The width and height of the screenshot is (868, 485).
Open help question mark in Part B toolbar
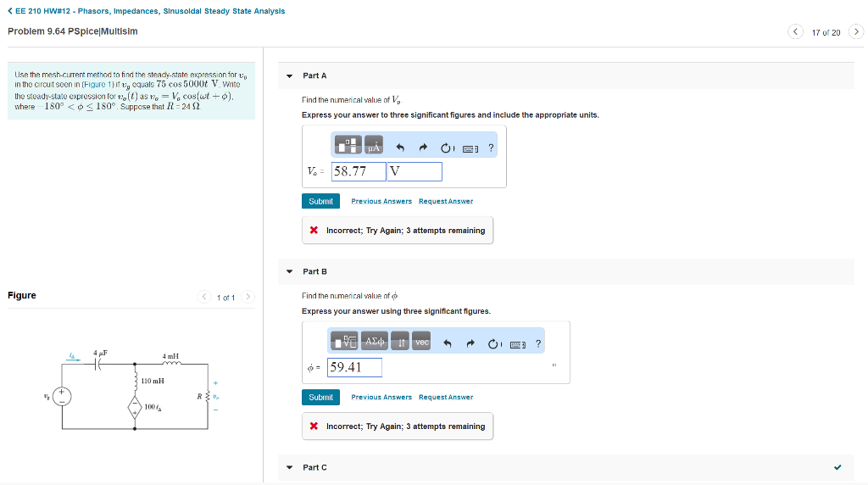coord(538,343)
